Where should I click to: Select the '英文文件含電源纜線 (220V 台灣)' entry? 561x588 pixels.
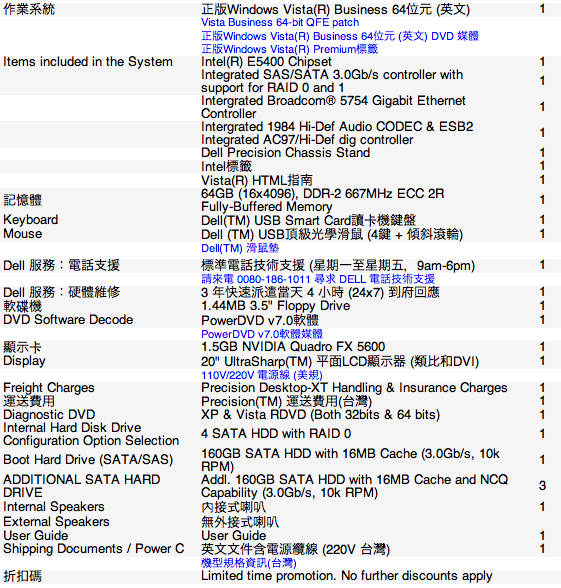tap(296, 550)
